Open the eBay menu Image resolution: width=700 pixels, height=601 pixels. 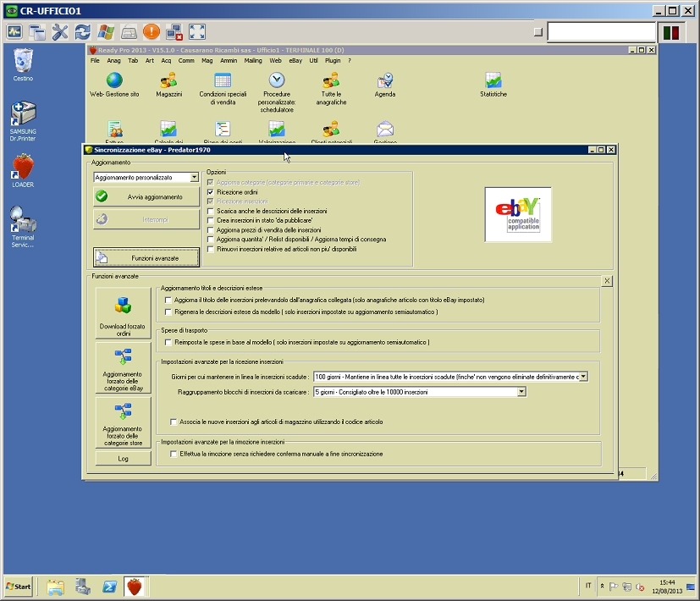coord(295,61)
